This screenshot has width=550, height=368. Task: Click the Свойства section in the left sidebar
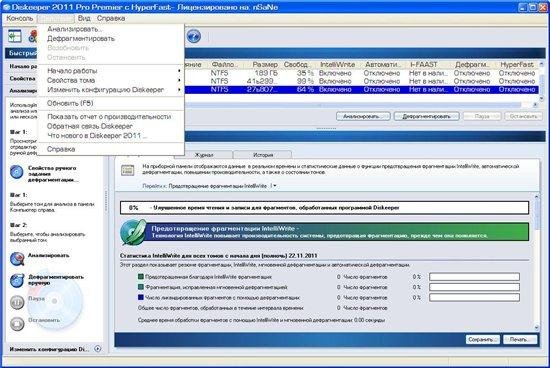coord(21,78)
